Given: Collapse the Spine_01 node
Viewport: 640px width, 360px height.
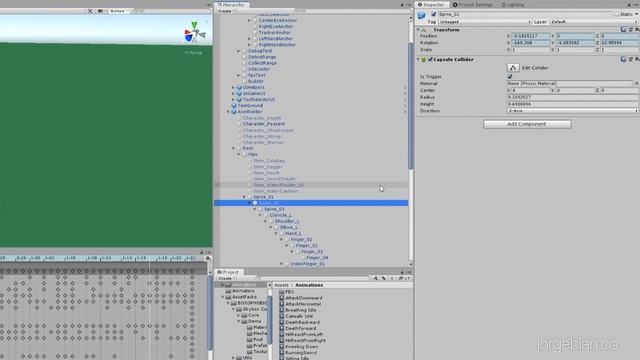Looking at the screenshot, I should (x=244, y=197).
